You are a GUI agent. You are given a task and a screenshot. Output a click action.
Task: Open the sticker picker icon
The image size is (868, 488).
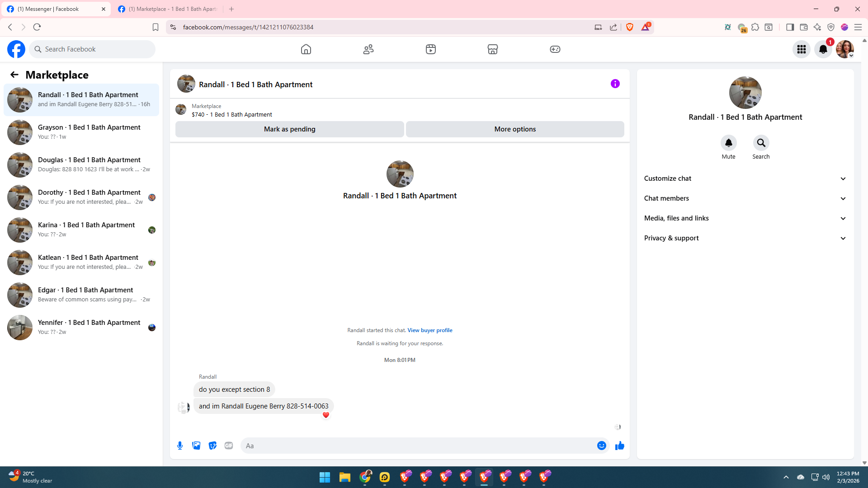pos(212,446)
